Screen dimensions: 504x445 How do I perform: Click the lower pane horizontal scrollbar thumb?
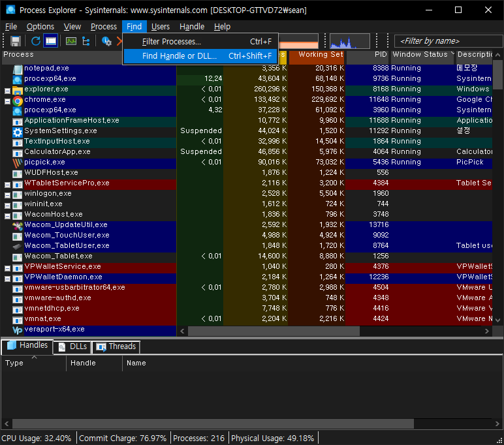pos(213,424)
